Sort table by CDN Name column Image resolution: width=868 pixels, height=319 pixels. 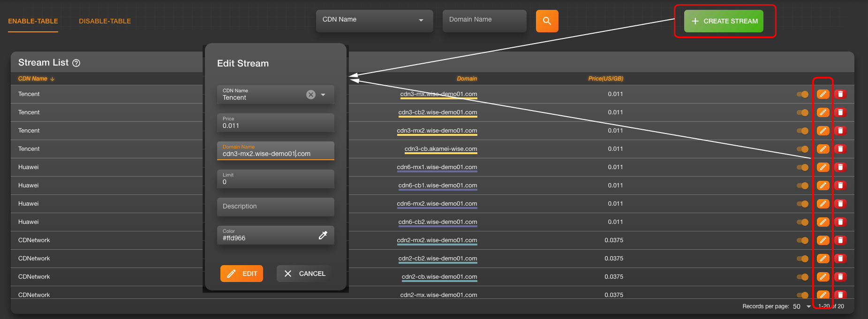tap(36, 79)
